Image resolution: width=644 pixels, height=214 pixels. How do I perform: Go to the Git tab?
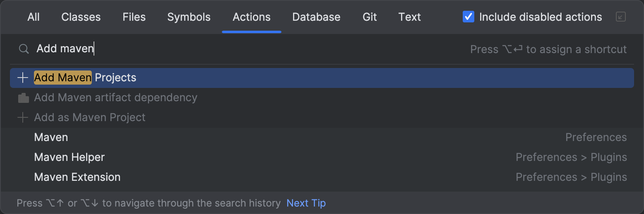tap(370, 17)
